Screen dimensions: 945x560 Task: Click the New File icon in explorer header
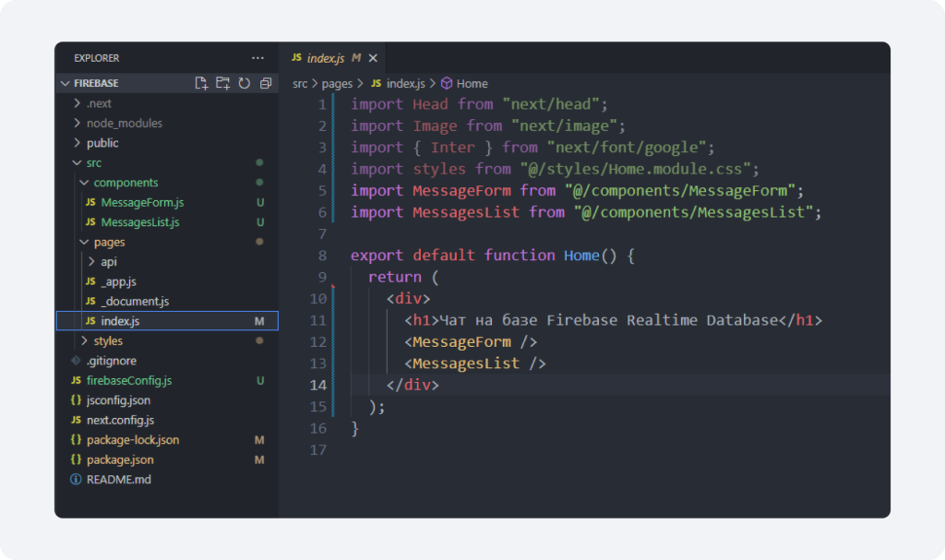(201, 83)
